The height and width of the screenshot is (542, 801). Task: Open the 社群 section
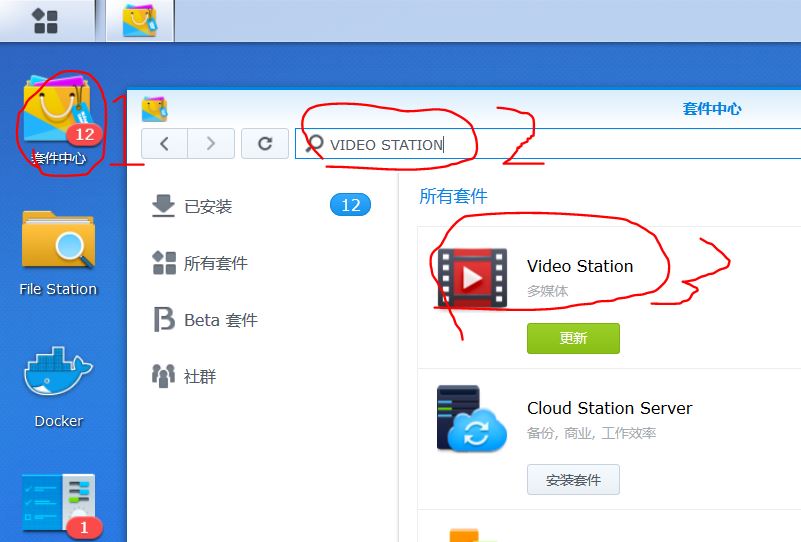pos(200,376)
